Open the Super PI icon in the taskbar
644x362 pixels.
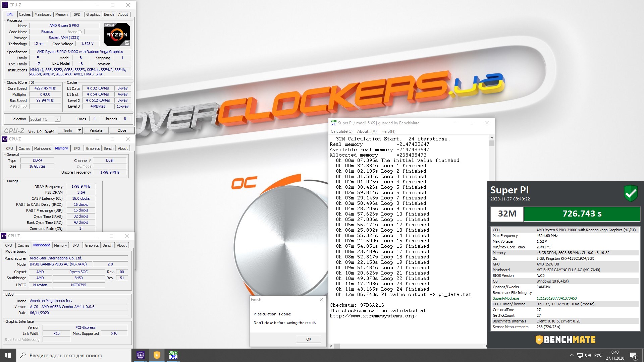pos(173,355)
